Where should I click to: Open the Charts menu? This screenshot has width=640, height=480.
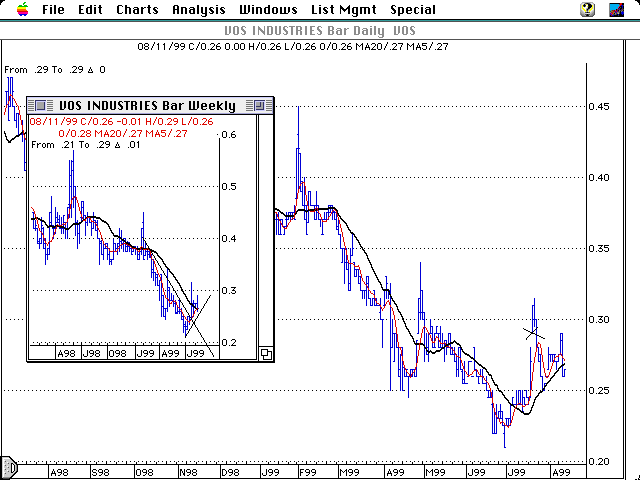[x=137, y=10]
